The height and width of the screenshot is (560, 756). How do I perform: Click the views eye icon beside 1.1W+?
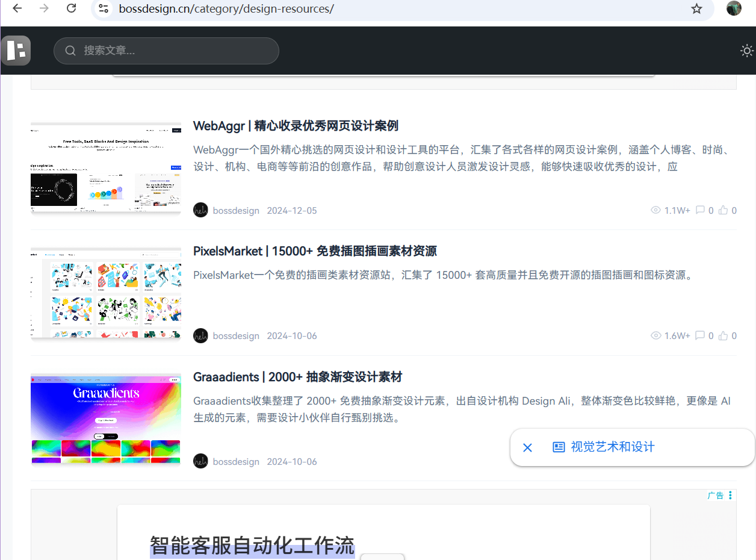pos(656,210)
